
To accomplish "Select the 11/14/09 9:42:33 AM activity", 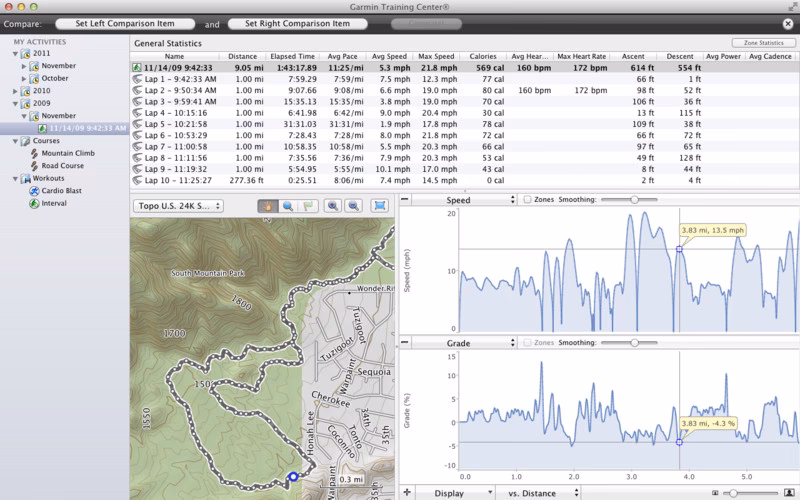I will click(x=65, y=128).
